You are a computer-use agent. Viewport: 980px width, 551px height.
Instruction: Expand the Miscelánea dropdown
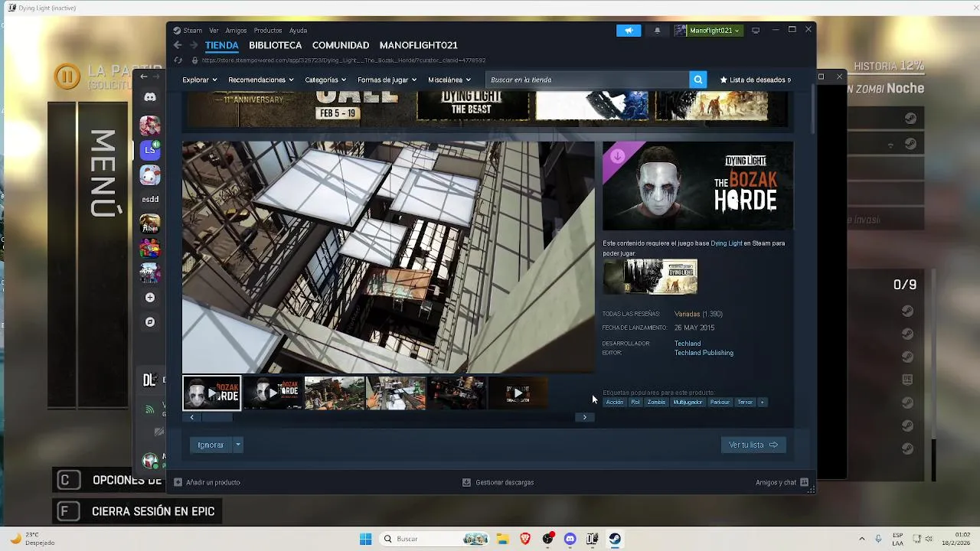tap(449, 80)
